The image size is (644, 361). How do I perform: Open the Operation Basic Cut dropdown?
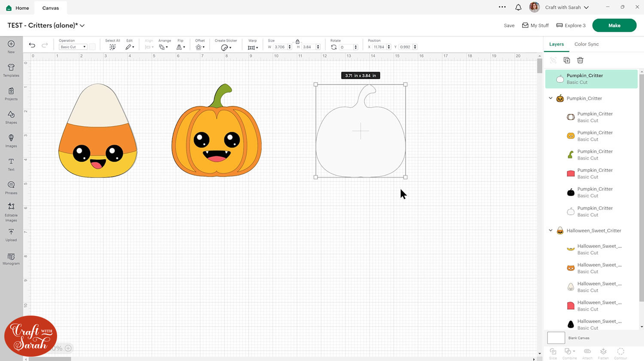[73, 47]
